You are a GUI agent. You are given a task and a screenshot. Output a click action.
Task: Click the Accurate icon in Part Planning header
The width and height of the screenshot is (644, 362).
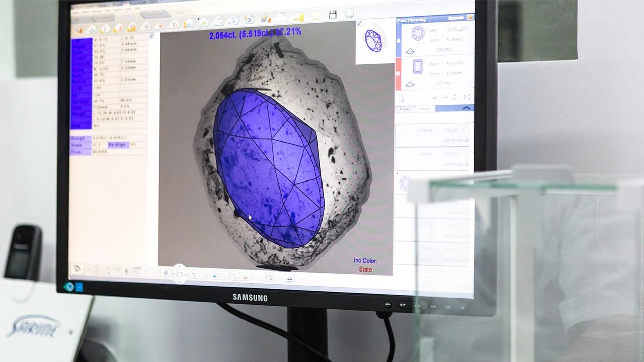point(470,17)
